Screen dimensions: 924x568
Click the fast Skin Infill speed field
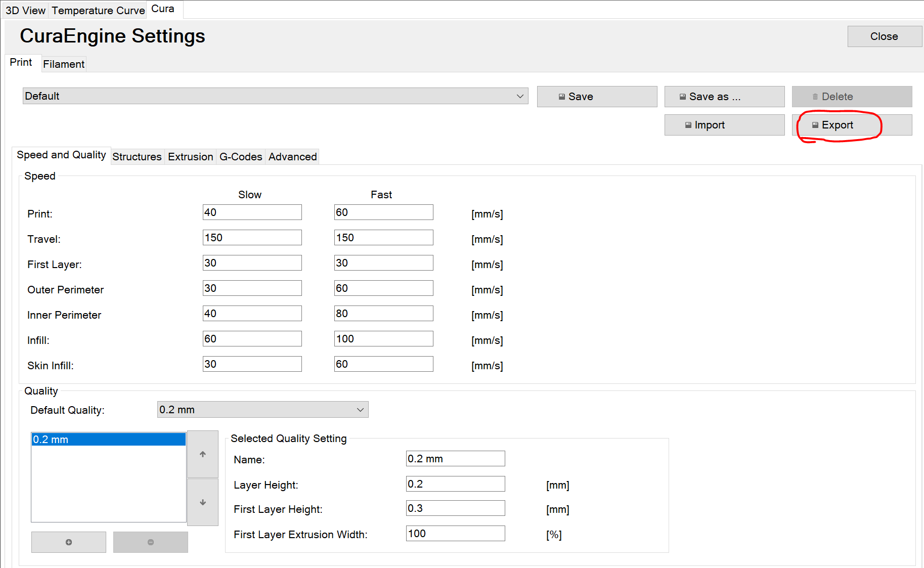[x=384, y=364]
